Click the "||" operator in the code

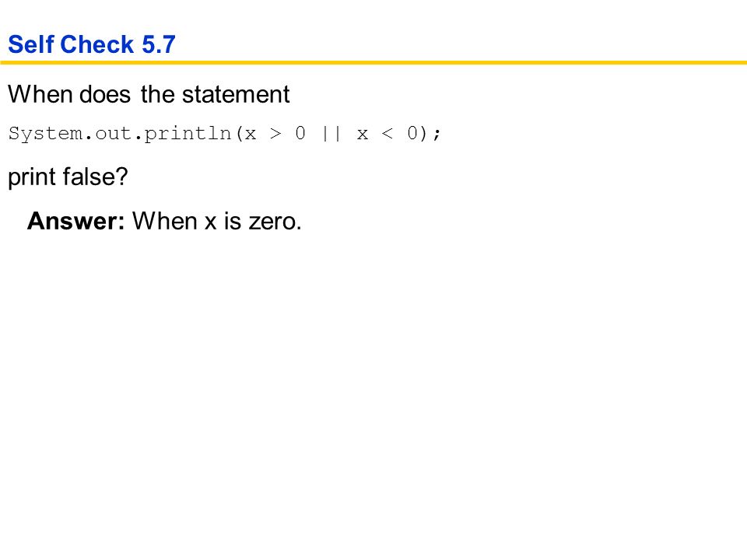click(331, 133)
